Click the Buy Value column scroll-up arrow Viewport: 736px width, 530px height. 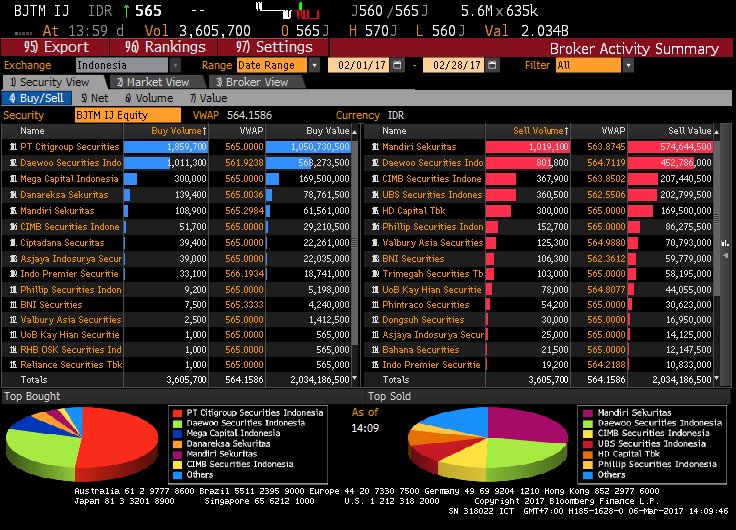355,132
